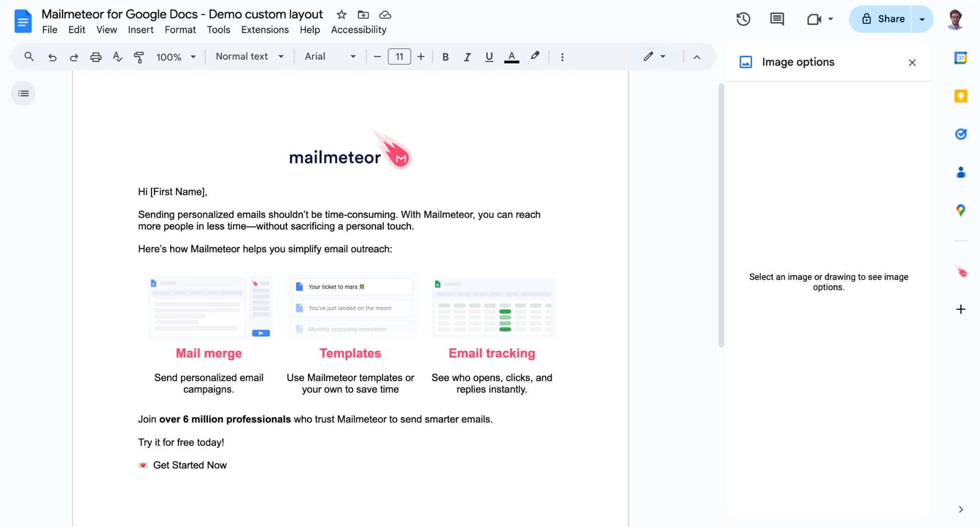Check the cloud saved status icon
The width and height of the screenshot is (980, 527).
385,15
